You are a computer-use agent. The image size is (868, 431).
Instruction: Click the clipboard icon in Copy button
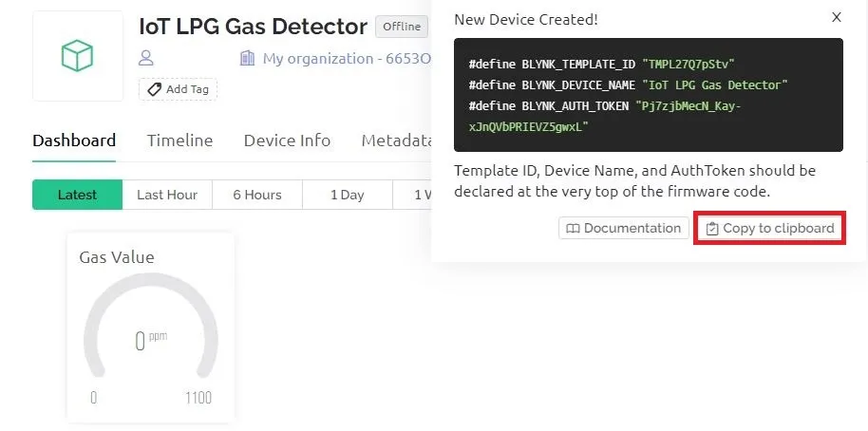point(712,229)
